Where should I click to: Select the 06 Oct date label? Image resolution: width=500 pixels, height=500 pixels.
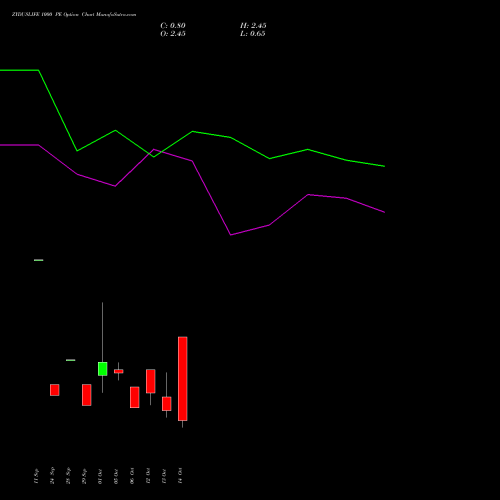[132, 476]
